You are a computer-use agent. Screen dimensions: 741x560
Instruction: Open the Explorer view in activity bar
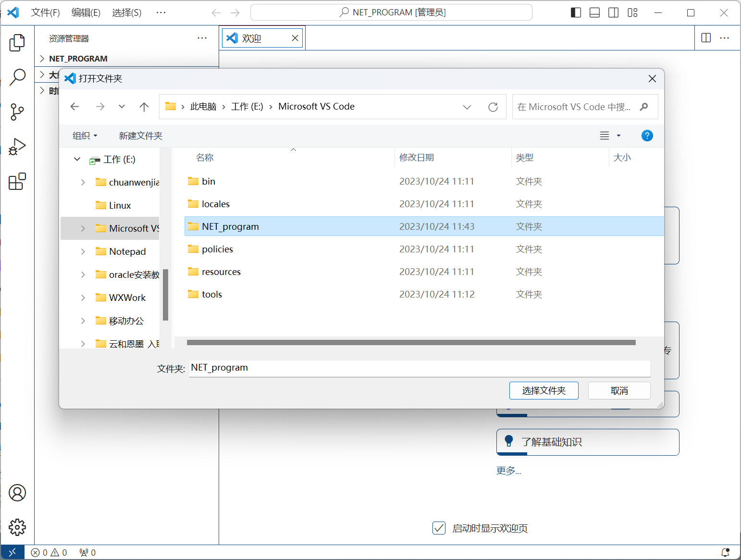coord(17,43)
